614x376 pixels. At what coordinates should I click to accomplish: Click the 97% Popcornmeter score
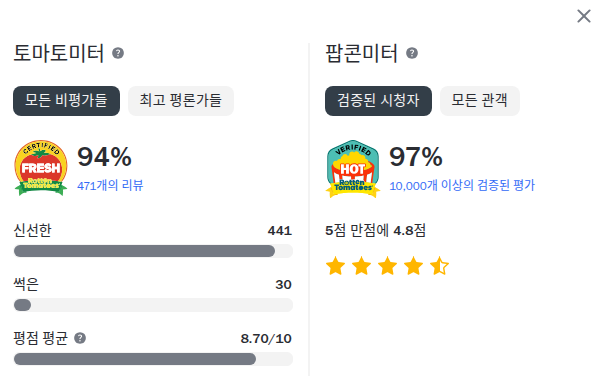(416, 157)
